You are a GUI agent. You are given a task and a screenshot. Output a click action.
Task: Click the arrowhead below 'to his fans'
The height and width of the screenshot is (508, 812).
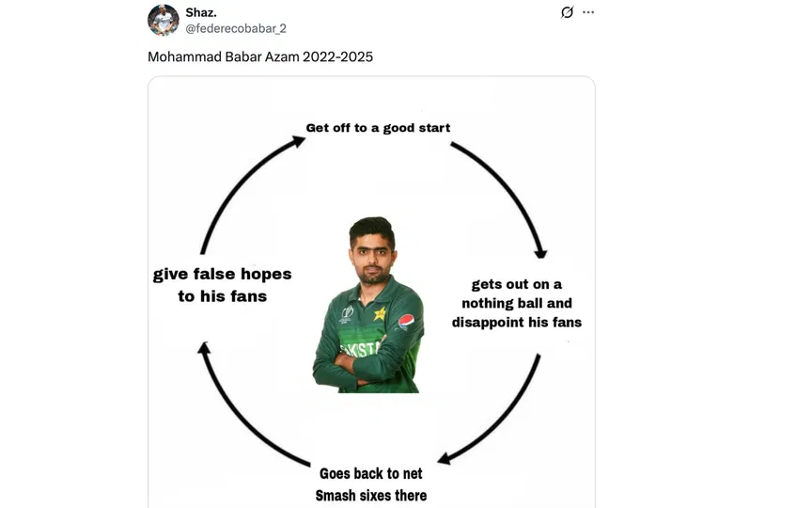204,348
